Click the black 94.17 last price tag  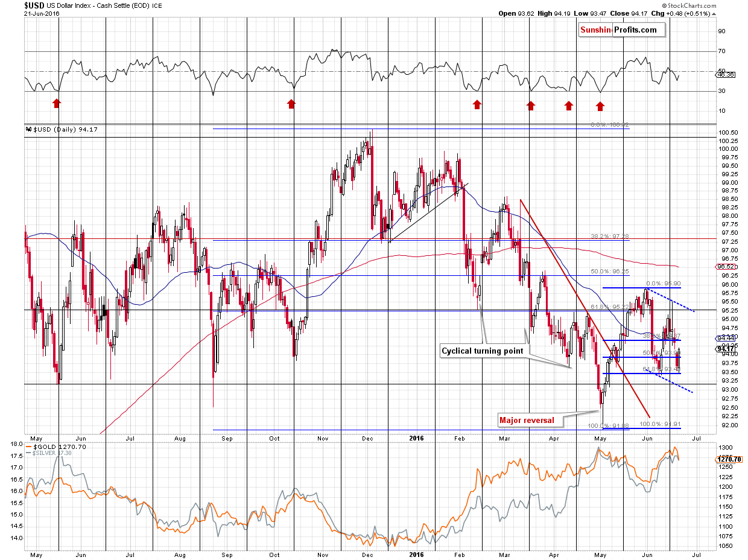(x=726, y=349)
